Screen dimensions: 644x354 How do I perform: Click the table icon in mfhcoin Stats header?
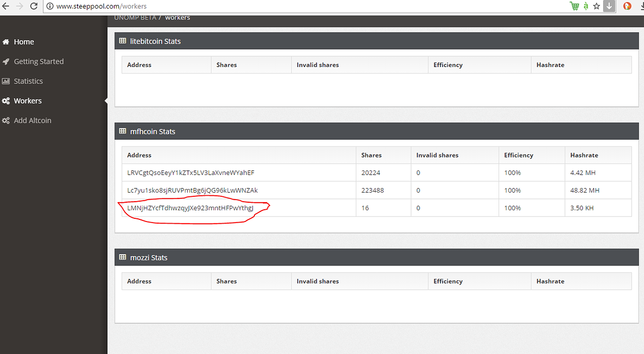123,131
